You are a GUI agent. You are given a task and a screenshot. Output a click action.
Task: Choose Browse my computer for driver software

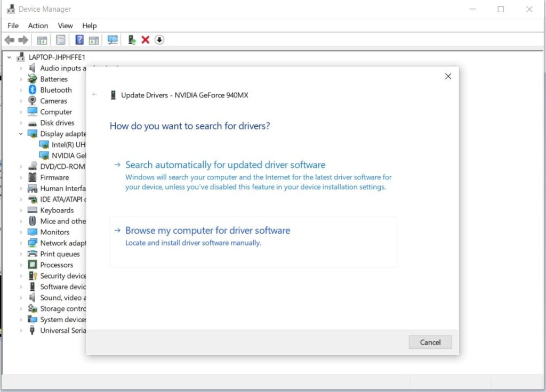[253, 242]
